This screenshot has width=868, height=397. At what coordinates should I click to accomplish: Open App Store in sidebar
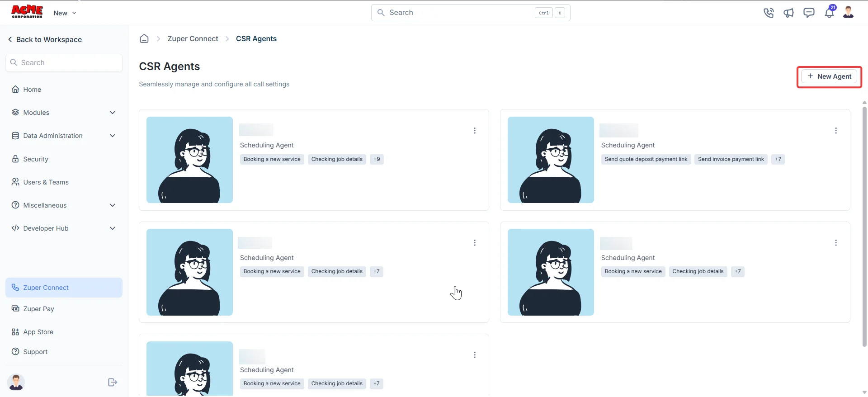click(x=64, y=332)
